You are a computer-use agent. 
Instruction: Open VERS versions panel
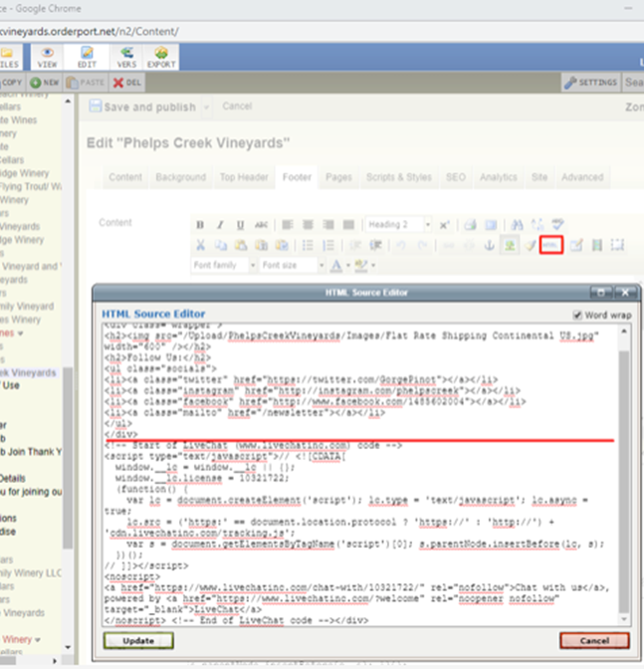click(126, 57)
